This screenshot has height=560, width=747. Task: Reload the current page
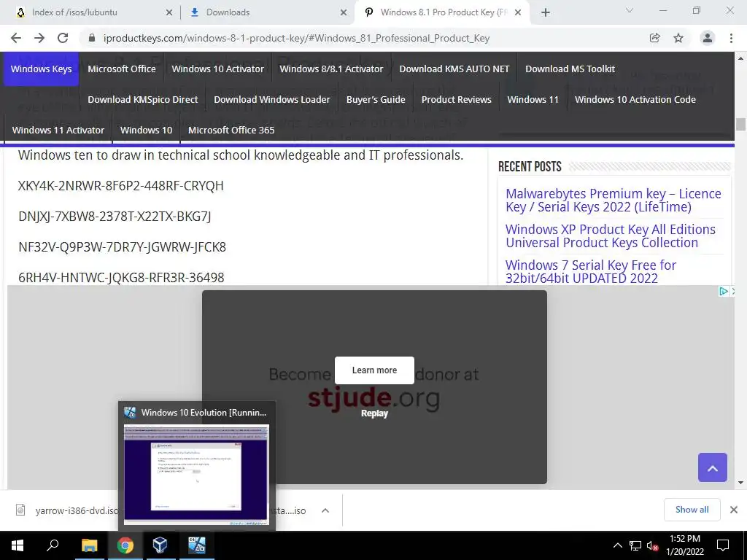tap(63, 38)
